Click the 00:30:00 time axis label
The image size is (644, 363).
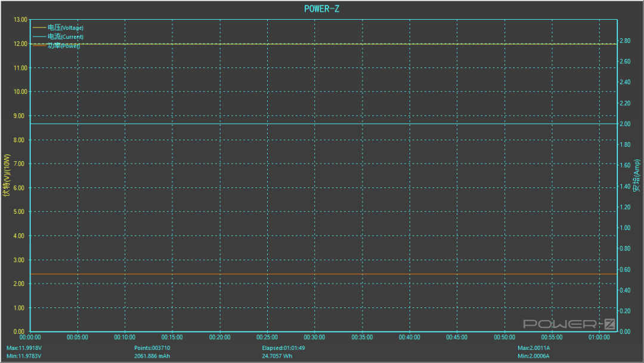pyautogui.click(x=315, y=337)
